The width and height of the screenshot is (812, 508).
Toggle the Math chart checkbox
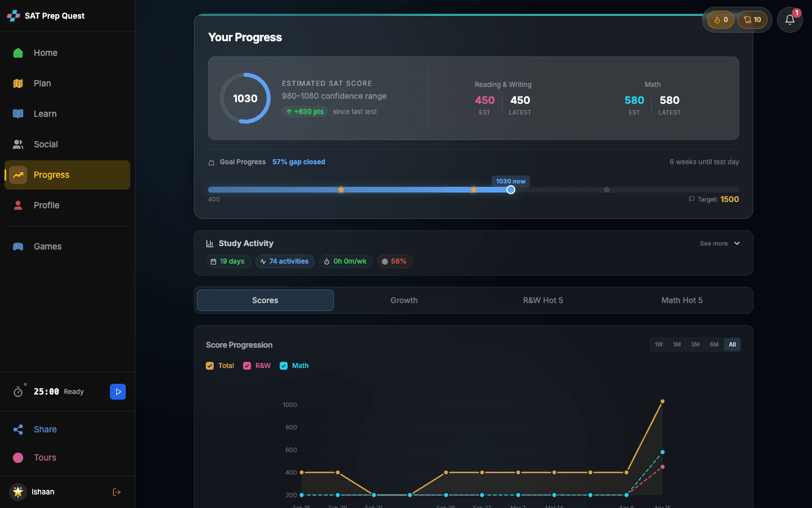[284, 365]
